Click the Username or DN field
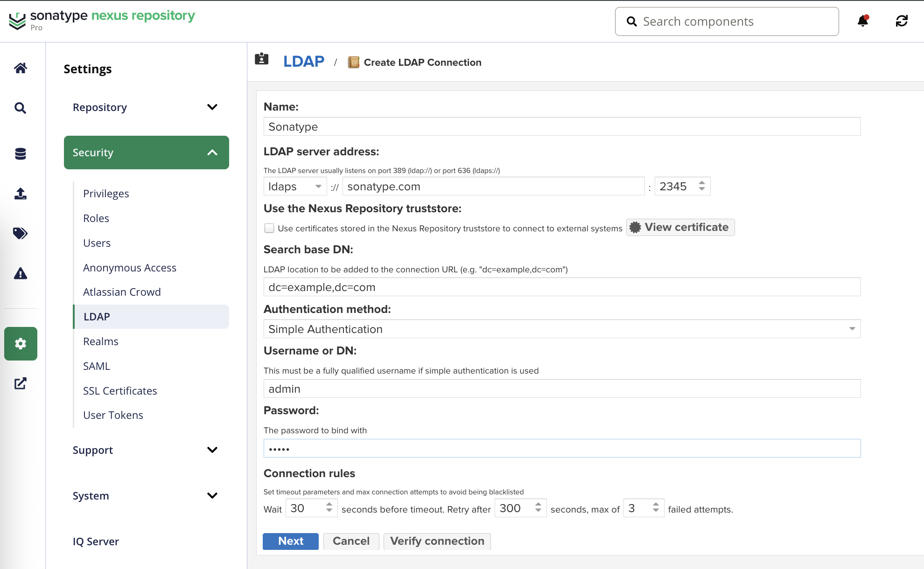 [x=562, y=389]
